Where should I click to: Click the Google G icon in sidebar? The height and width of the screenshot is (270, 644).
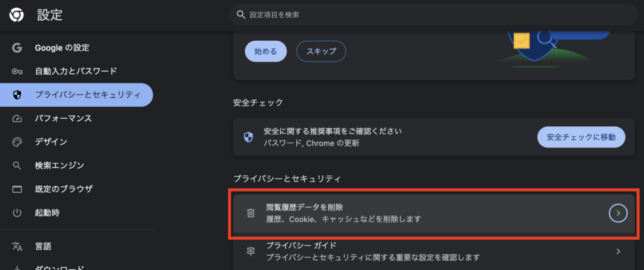[x=17, y=48]
